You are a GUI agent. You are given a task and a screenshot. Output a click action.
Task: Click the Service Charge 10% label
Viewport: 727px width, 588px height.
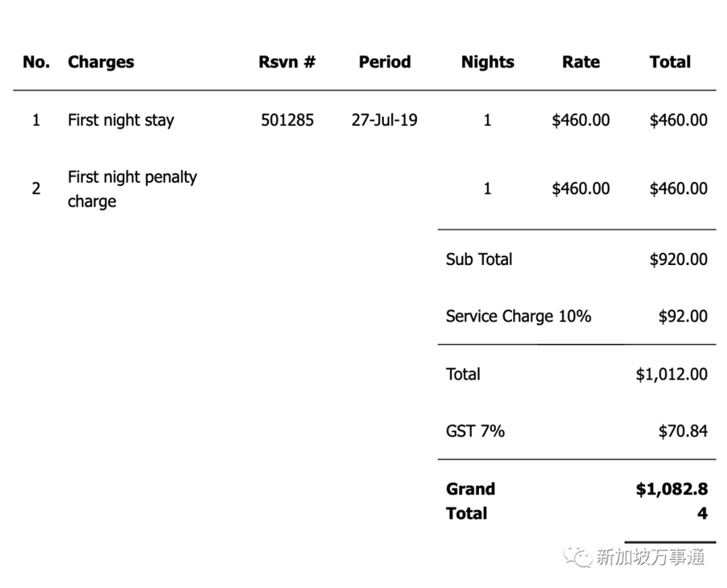(518, 317)
